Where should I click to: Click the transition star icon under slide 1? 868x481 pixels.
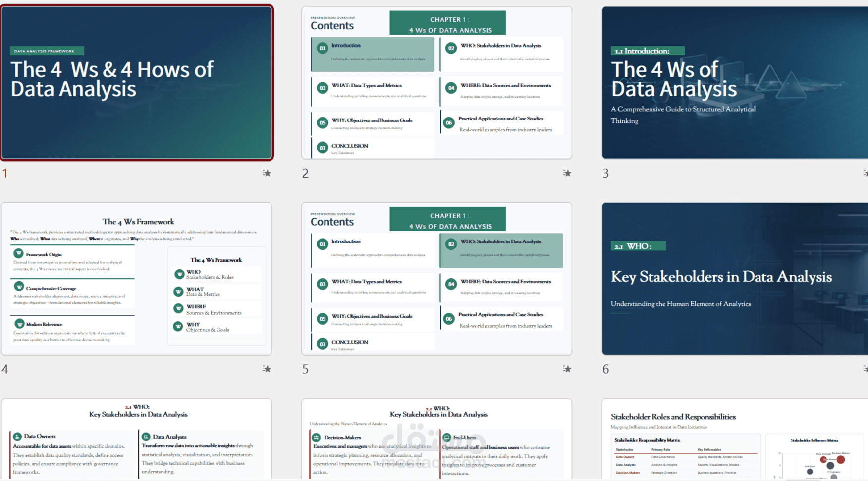tap(267, 173)
